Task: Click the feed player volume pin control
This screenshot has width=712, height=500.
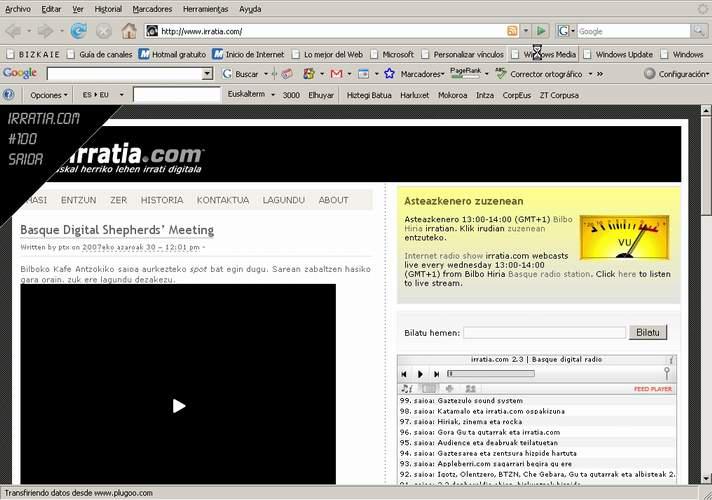Action: point(667,373)
